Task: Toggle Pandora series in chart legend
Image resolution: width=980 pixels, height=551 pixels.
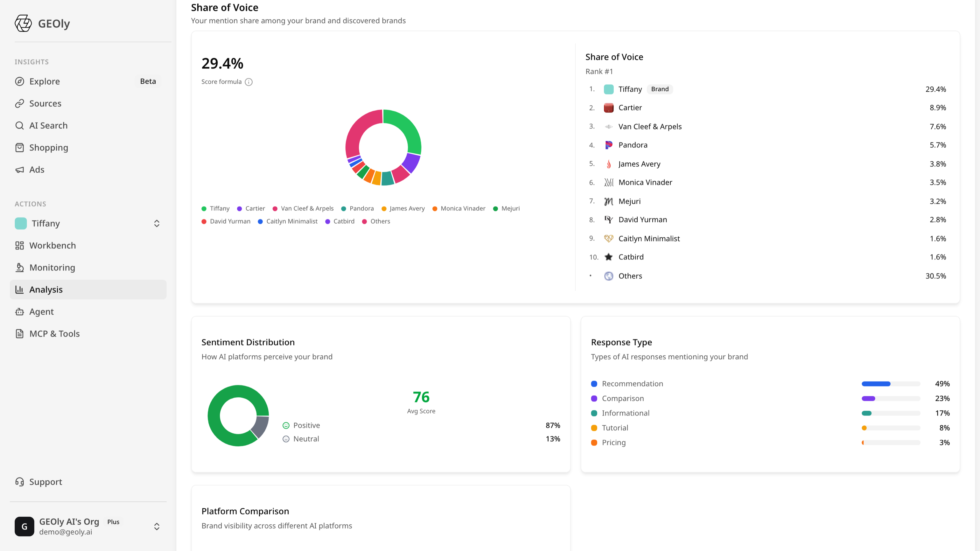Action: click(x=357, y=208)
